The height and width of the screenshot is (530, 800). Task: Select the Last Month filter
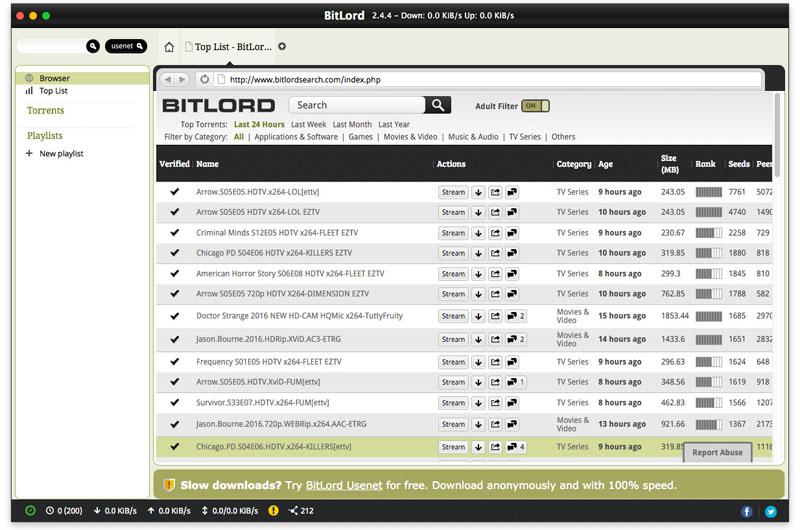click(352, 124)
